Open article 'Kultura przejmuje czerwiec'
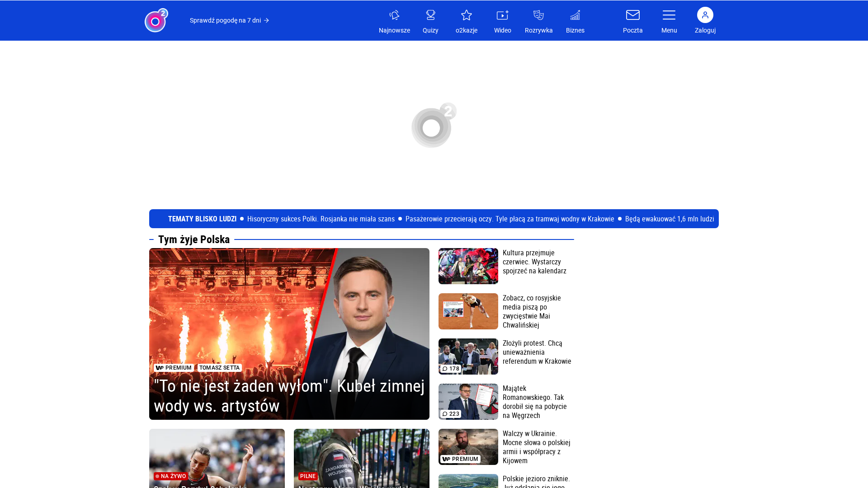The image size is (868, 488). [x=534, y=262]
